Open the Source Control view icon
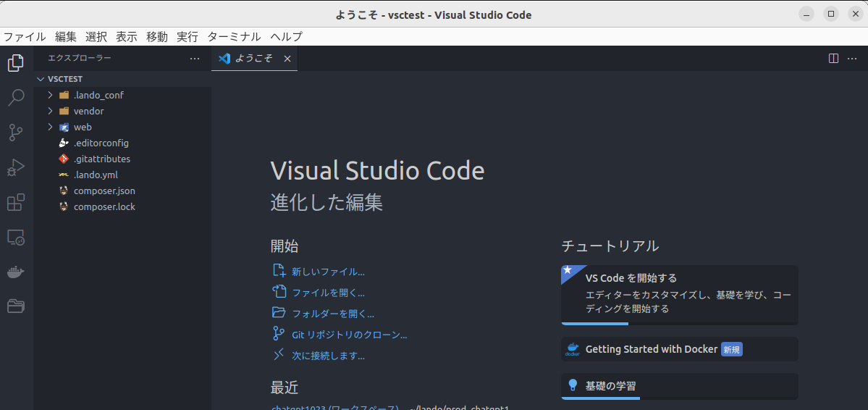Image resolution: width=868 pixels, height=410 pixels. coord(15,133)
